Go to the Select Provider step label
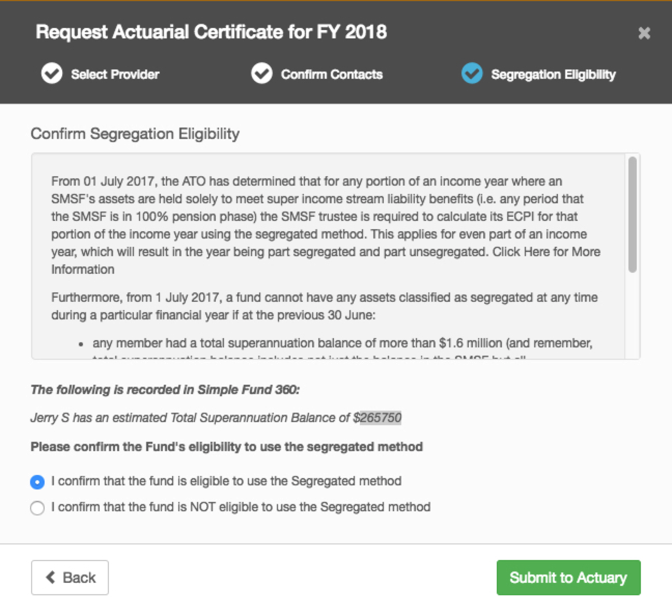Screen dimensions: 672x616 [115, 75]
